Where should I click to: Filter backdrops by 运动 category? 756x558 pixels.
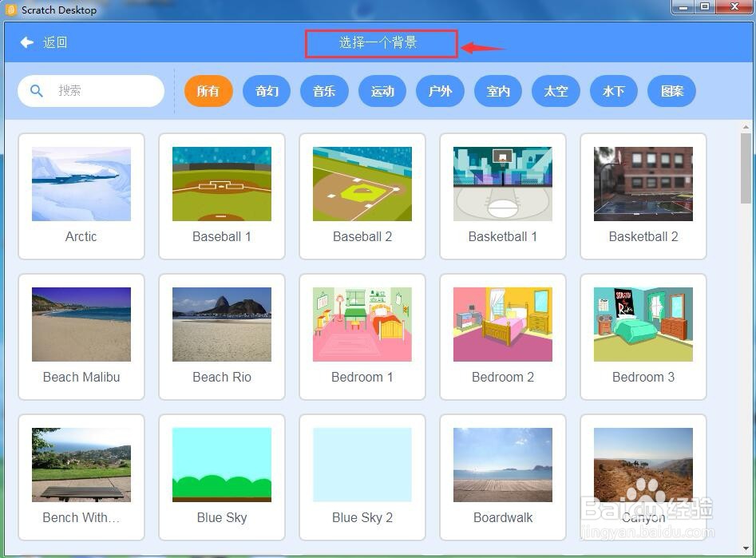(382, 91)
